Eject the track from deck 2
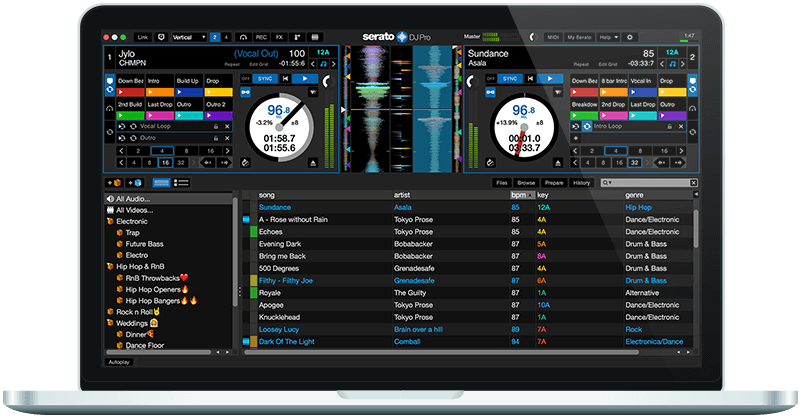Image resolution: width=800 pixels, height=417 pixels. click(x=558, y=163)
